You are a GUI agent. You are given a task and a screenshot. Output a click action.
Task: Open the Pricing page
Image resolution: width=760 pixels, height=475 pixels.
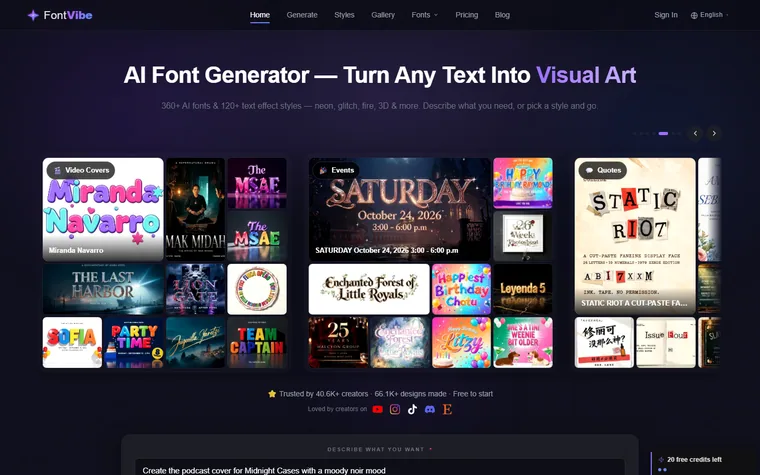pyautogui.click(x=467, y=15)
